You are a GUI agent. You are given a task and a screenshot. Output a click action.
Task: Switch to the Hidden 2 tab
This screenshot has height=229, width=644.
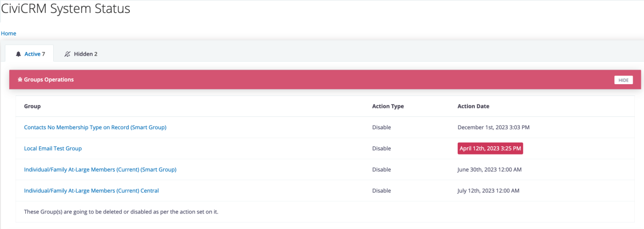point(80,54)
